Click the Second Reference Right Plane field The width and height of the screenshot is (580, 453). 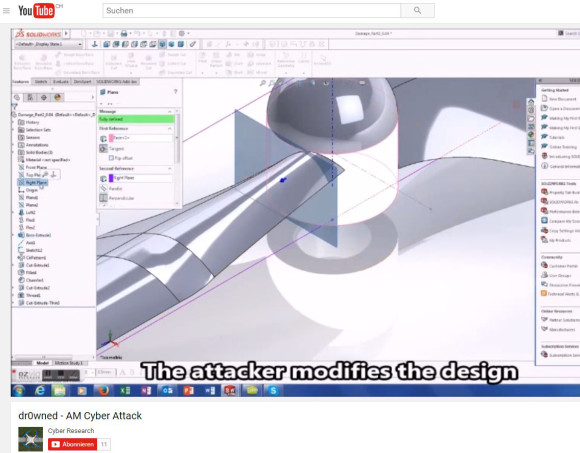(141, 178)
